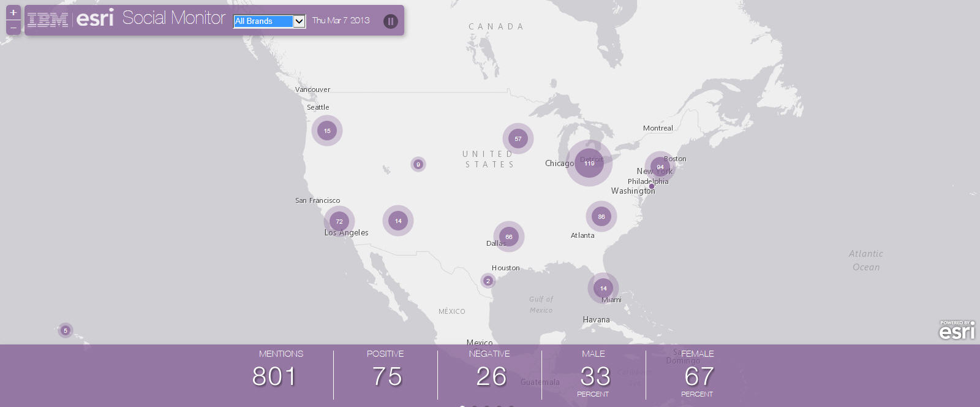
Task: Select the cluster marker showing 57
Action: (518, 139)
